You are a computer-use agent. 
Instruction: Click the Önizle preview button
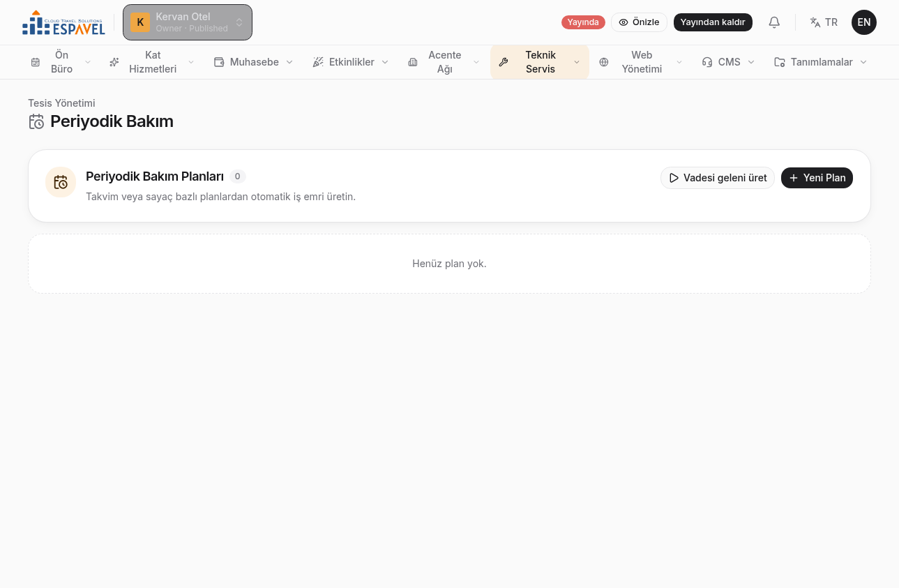coord(639,22)
